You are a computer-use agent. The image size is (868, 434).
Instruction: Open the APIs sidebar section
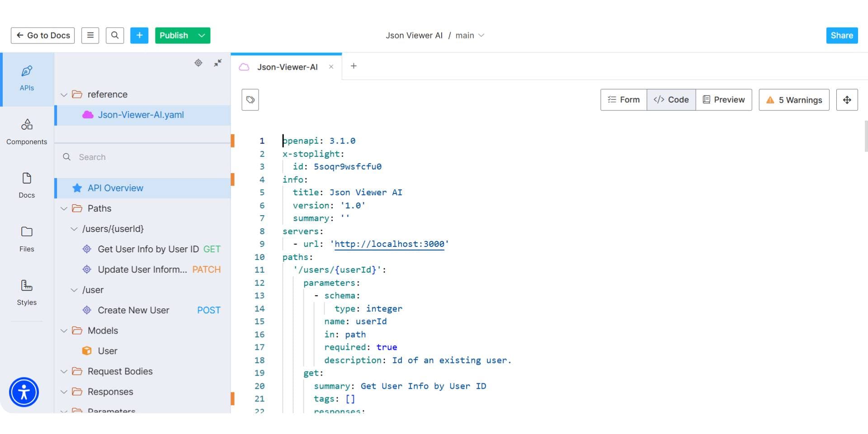27,79
